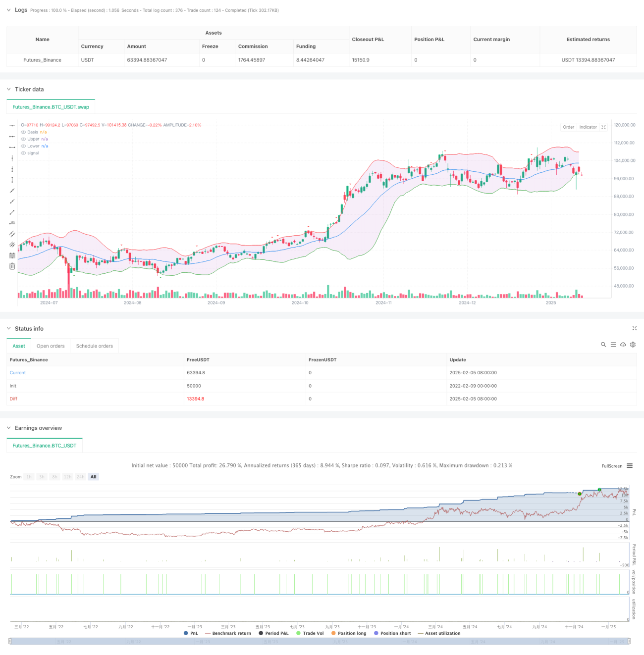
Task: Select the 24h zoom option
Action: [x=81, y=477]
